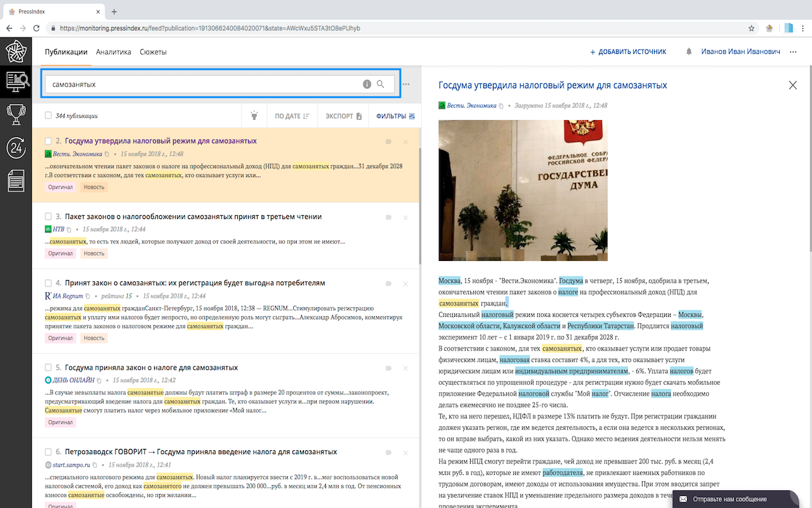Copy source icon in the preview panel header

tap(501, 105)
